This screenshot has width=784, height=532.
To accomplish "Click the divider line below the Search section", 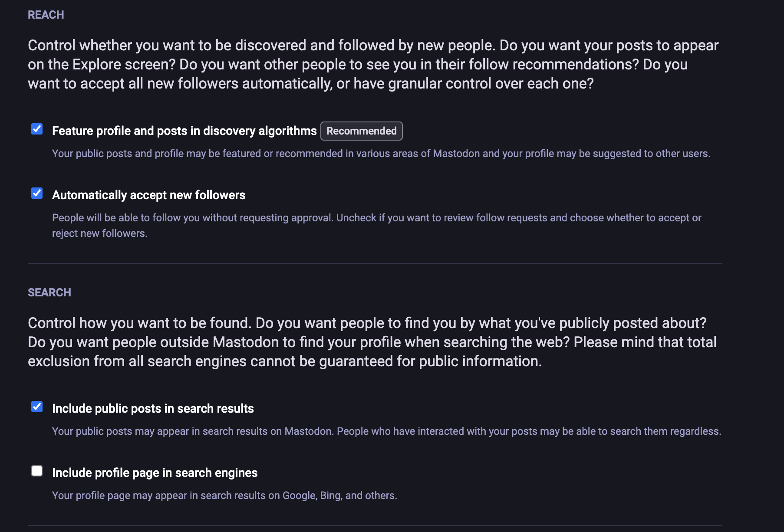I will (375, 525).
